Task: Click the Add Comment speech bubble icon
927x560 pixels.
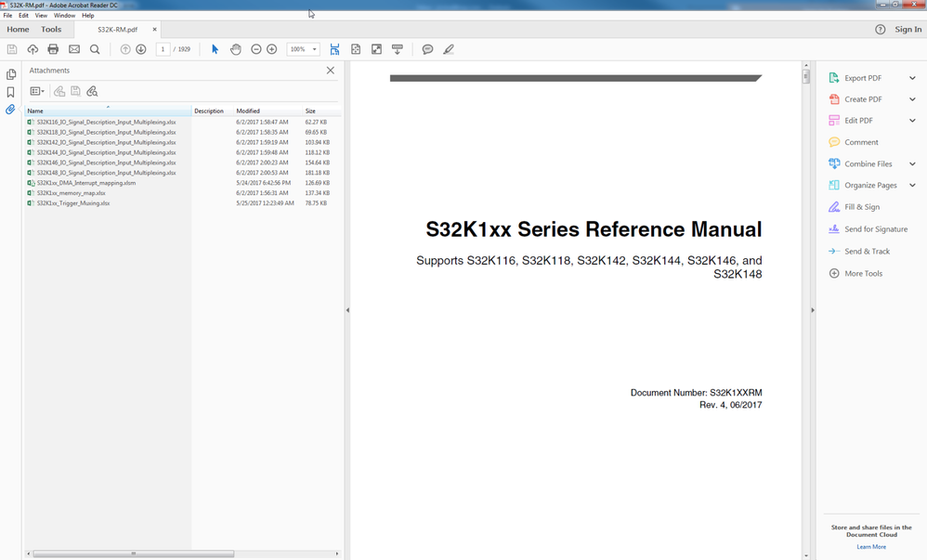Action: click(x=425, y=49)
